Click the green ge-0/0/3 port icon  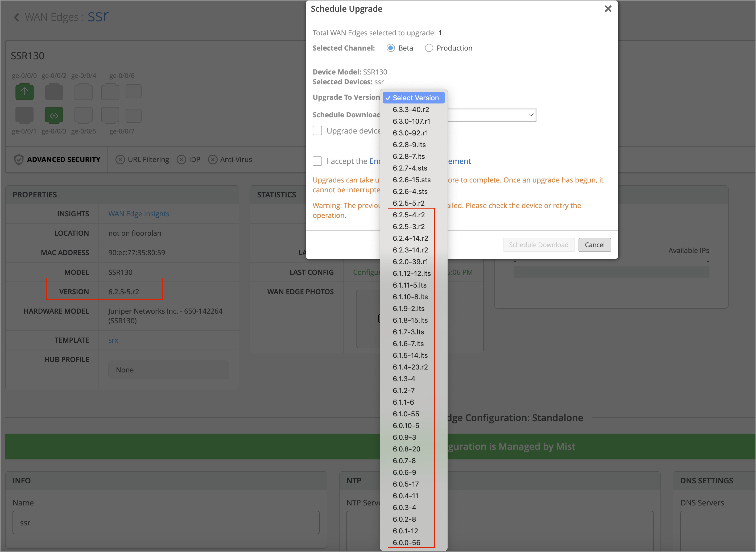(x=54, y=115)
